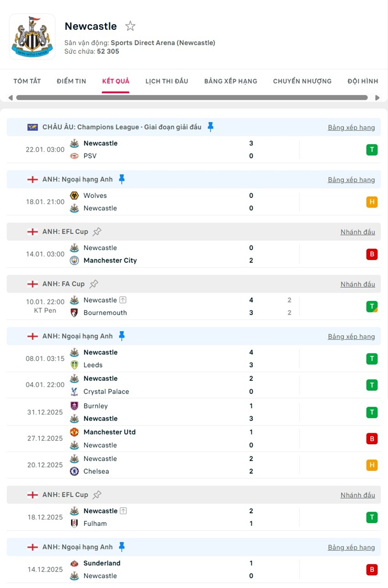Open the ĐỘI HÌNH tab

point(362,81)
